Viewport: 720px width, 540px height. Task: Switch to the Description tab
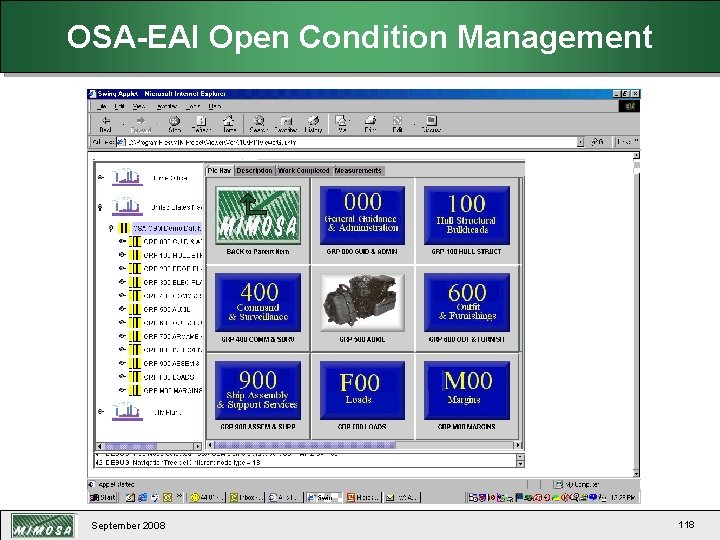pyautogui.click(x=254, y=170)
